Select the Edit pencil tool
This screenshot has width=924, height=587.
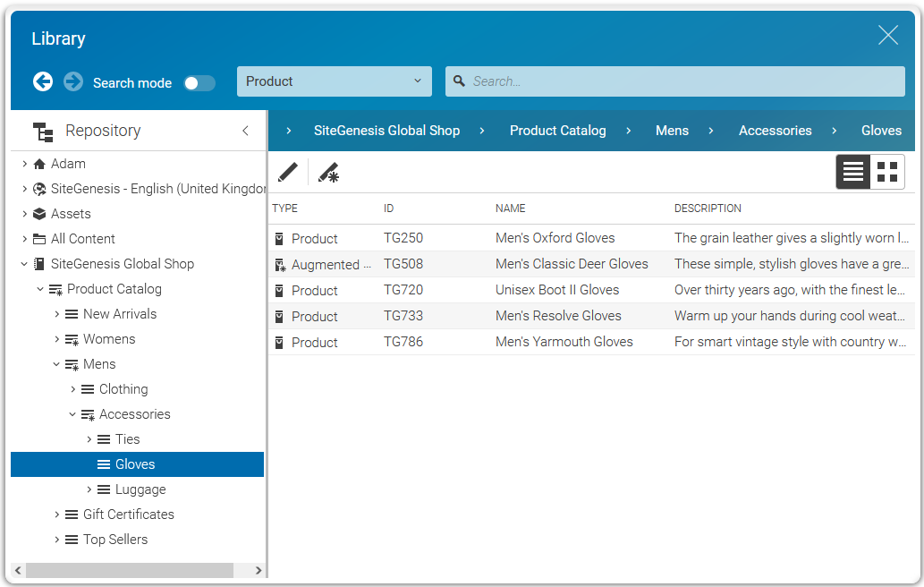click(288, 173)
